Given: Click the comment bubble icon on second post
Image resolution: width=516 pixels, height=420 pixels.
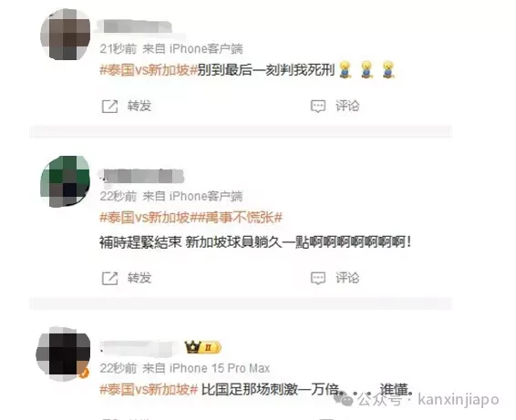Looking at the screenshot, I should pos(318,278).
